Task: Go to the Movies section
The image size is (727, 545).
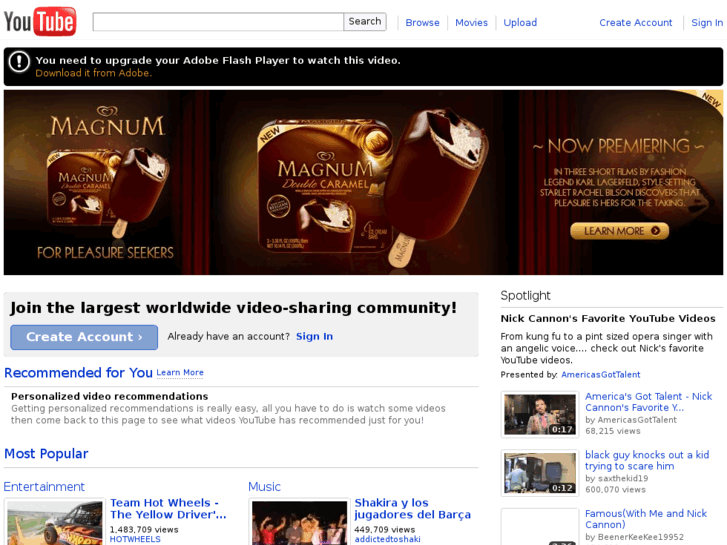Action: pos(471,23)
